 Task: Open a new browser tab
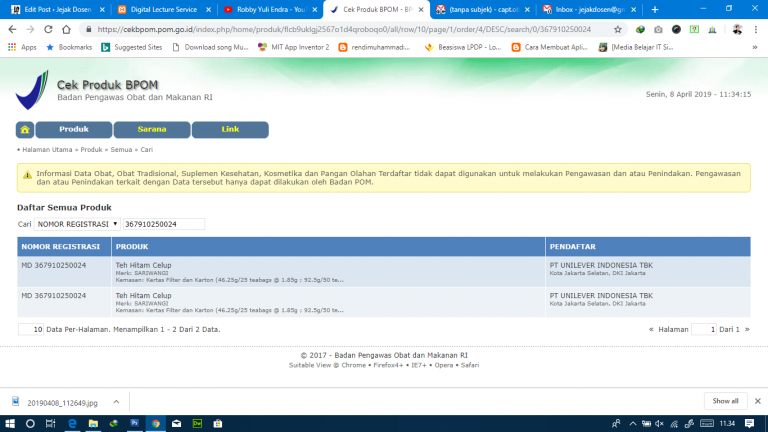[655, 9]
